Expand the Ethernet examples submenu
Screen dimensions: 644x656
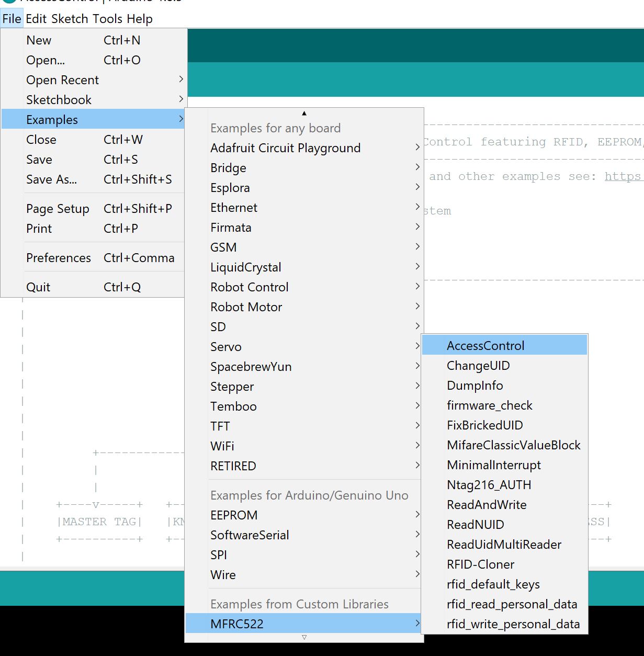304,208
